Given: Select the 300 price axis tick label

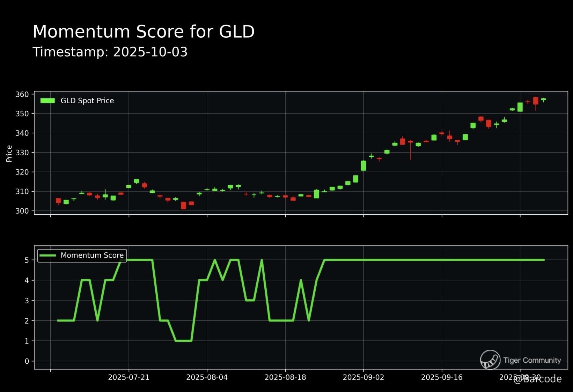Looking at the screenshot, I should coord(22,211).
